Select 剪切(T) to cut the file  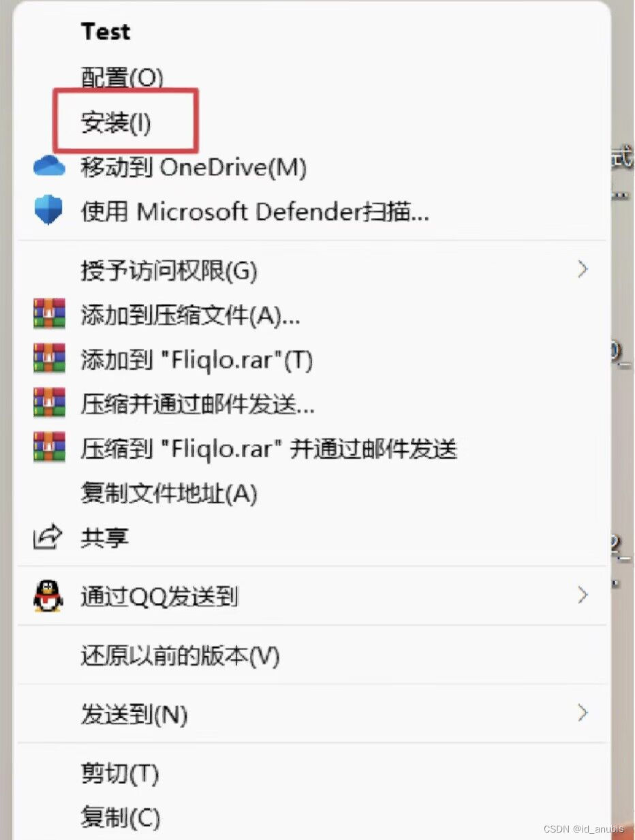(x=120, y=773)
